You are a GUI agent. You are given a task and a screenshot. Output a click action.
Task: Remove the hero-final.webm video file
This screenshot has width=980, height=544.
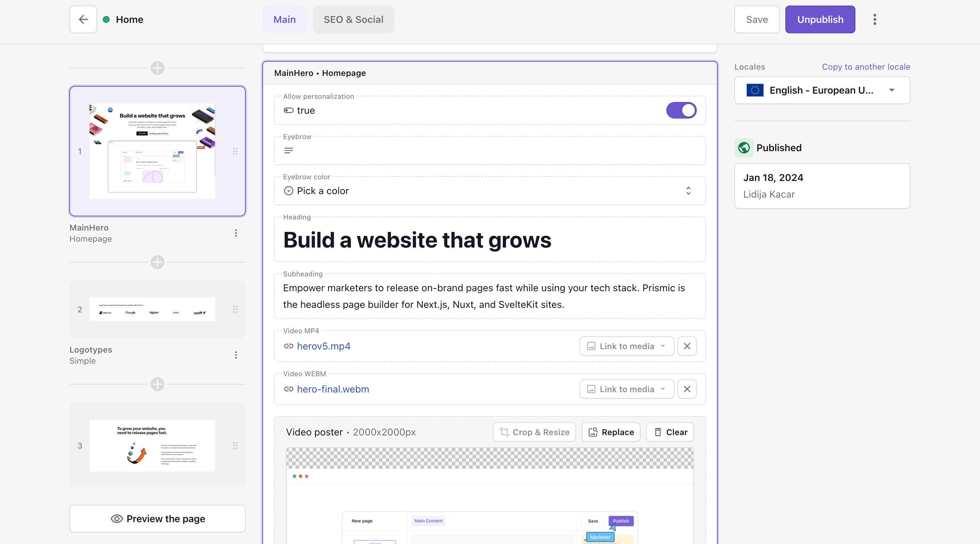click(687, 389)
